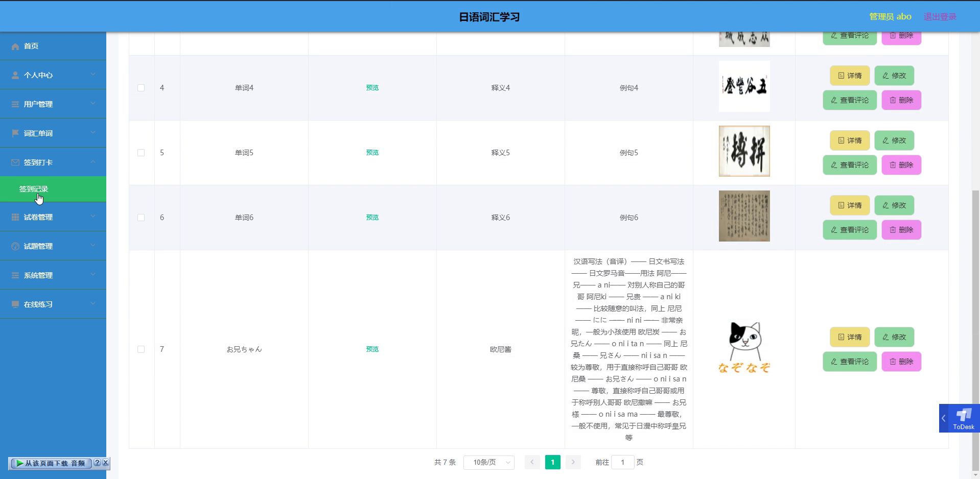Expand the 在线练习 menu chevron
Screen dimensions: 980x479
pos(93,304)
